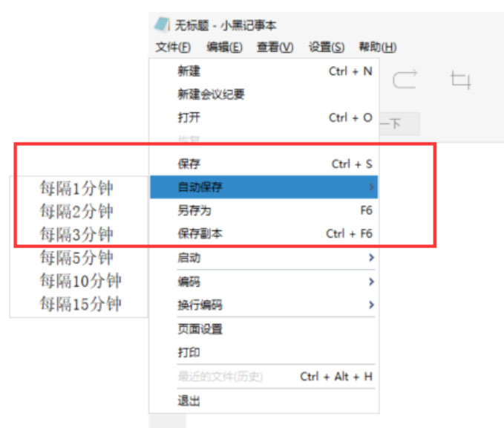504x428 pixels.
Task: Expand the 编码 submenu
Action: pyautogui.click(x=264, y=282)
